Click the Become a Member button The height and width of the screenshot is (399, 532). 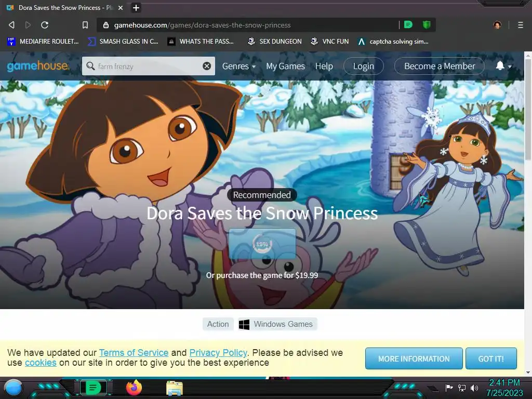440,66
